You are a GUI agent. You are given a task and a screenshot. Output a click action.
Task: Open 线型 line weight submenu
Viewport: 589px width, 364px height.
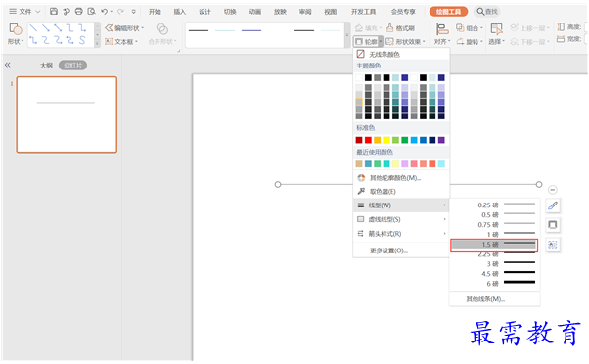(x=401, y=205)
